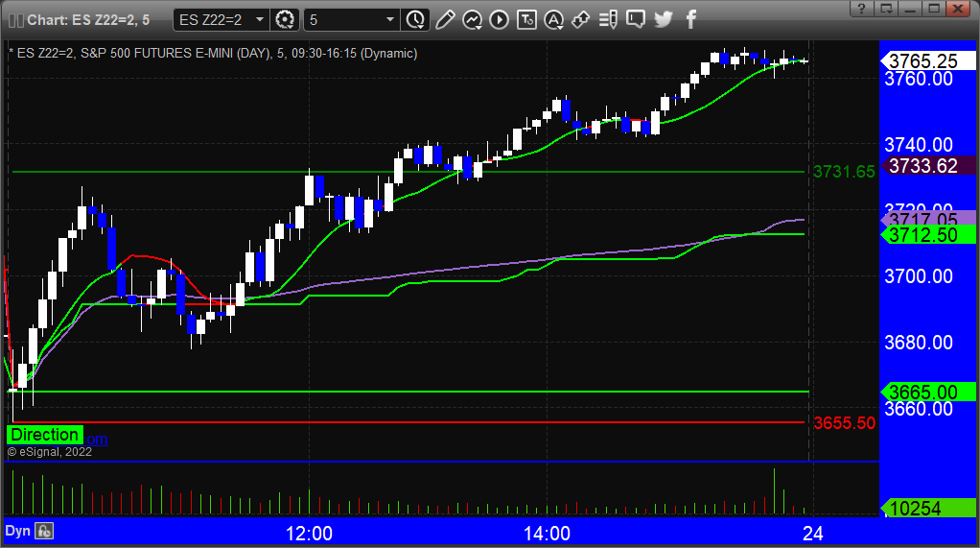The width and height of the screenshot is (980, 548).
Task: Click the 3680.00 price axis label
Action: 918,343
